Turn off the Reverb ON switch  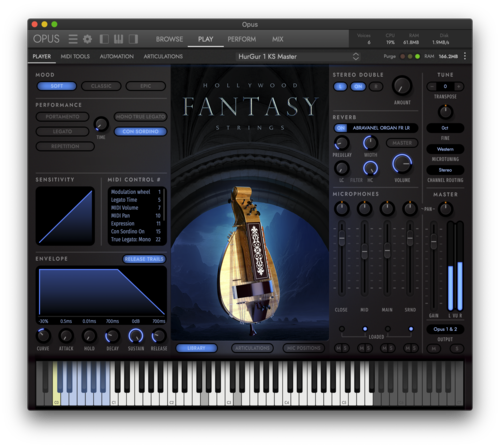pyautogui.click(x=340, y=128)
